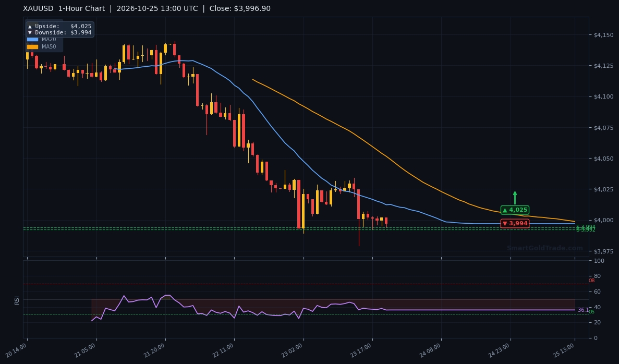Click the MA50 orange legend swatch
Image resolution: width=619 pixels, height=364 pixels.
(x=32, y=46)
